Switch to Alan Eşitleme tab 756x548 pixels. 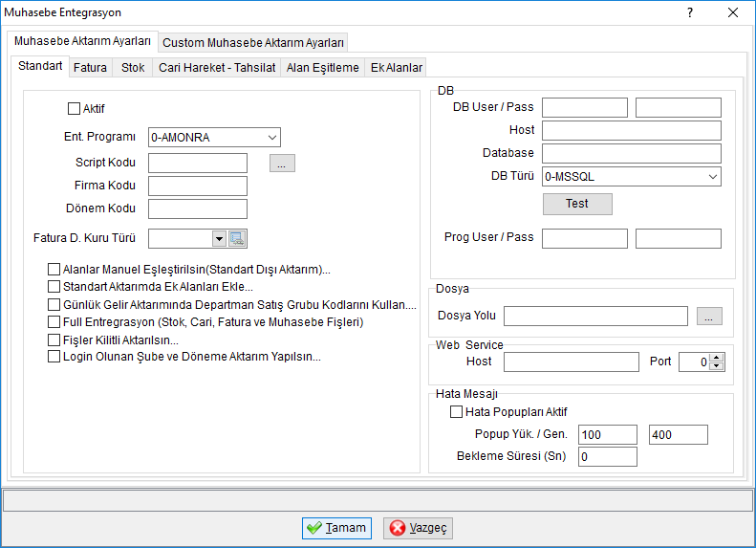coord(322,68)
